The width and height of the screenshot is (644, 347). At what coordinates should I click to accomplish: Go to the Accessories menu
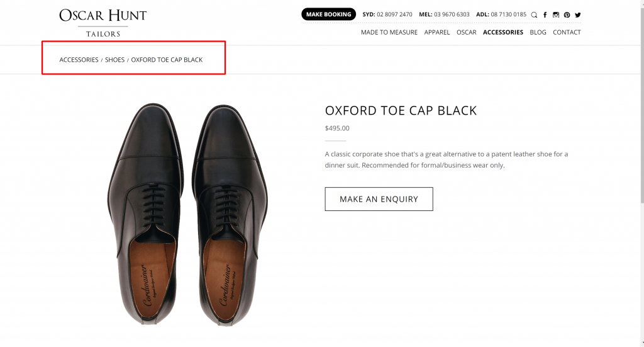503,32
